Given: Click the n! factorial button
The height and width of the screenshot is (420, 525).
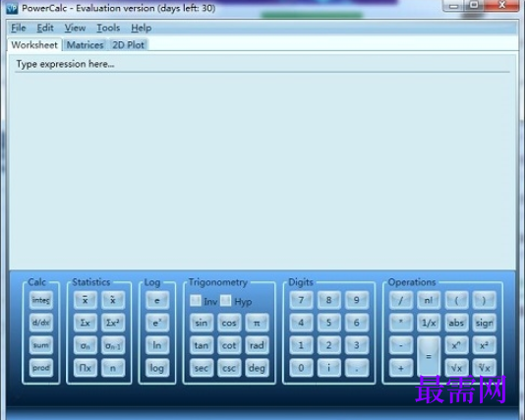Looking at the screenshot, I should [x=429, y=300].
